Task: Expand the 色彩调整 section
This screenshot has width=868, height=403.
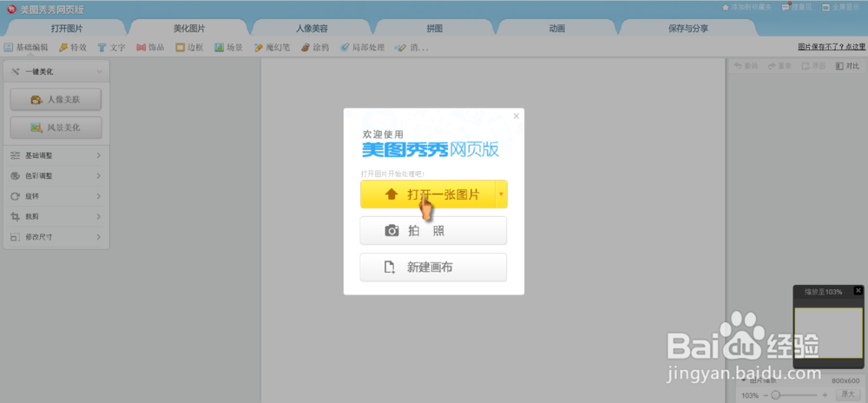Action: 56,176
